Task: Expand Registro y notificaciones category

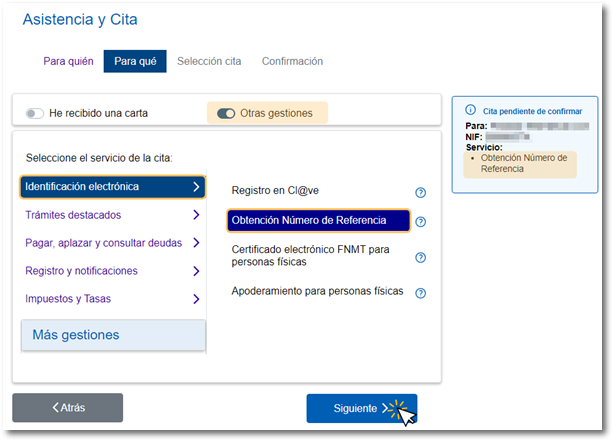Action: point(112,271)
